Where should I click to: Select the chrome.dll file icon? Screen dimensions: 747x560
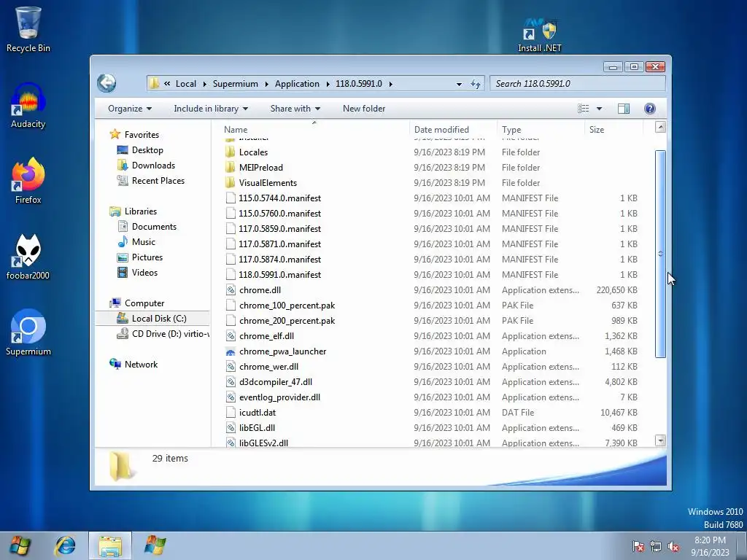point(231,290)
